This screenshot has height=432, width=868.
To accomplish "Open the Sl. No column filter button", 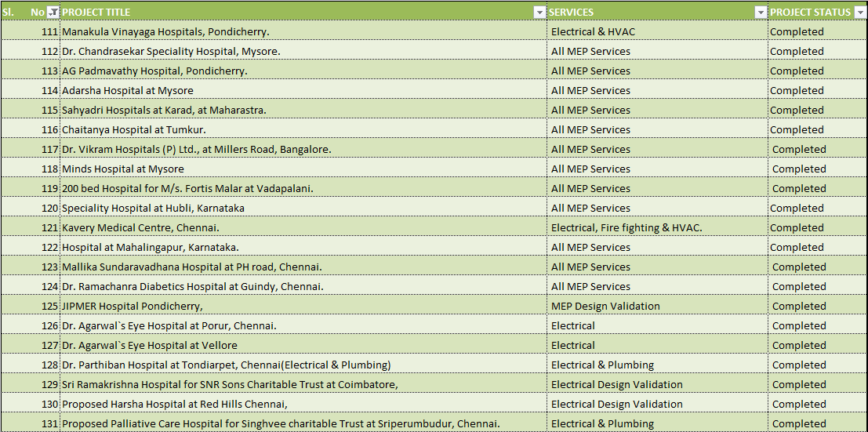I will [53, 13].
